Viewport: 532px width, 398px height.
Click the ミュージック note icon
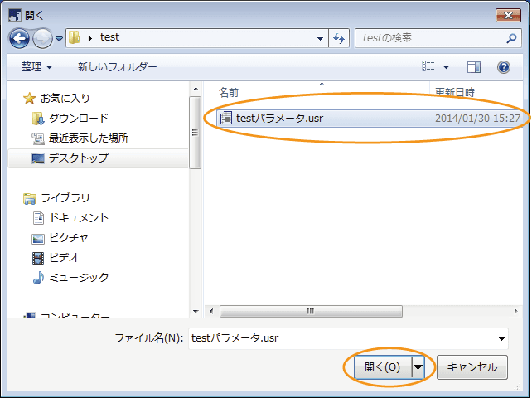[x=38, y=278]
